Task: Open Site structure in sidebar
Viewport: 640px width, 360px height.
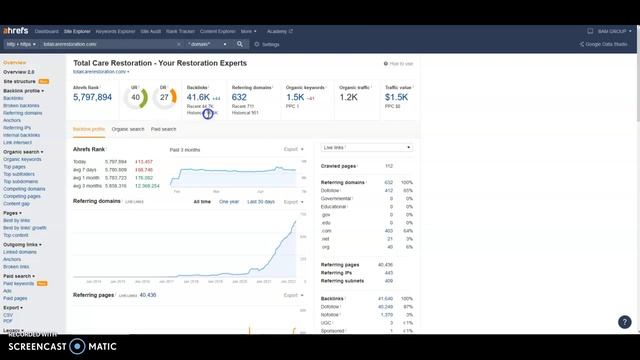Action: coord(19,81)
